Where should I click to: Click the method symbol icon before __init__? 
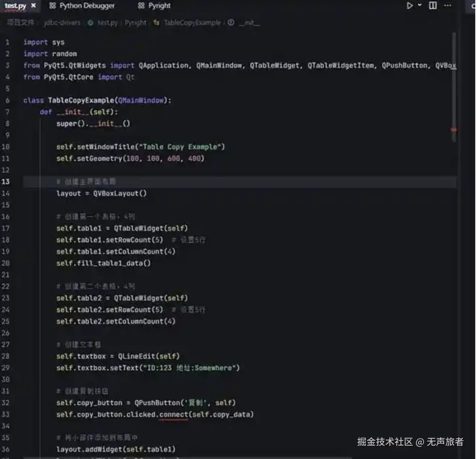(231, 22)
